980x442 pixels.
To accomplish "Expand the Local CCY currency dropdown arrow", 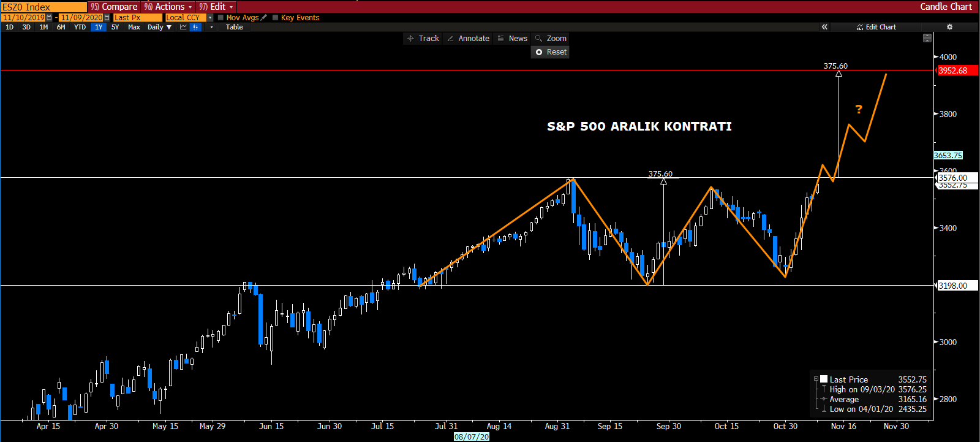I will [210, 18].
